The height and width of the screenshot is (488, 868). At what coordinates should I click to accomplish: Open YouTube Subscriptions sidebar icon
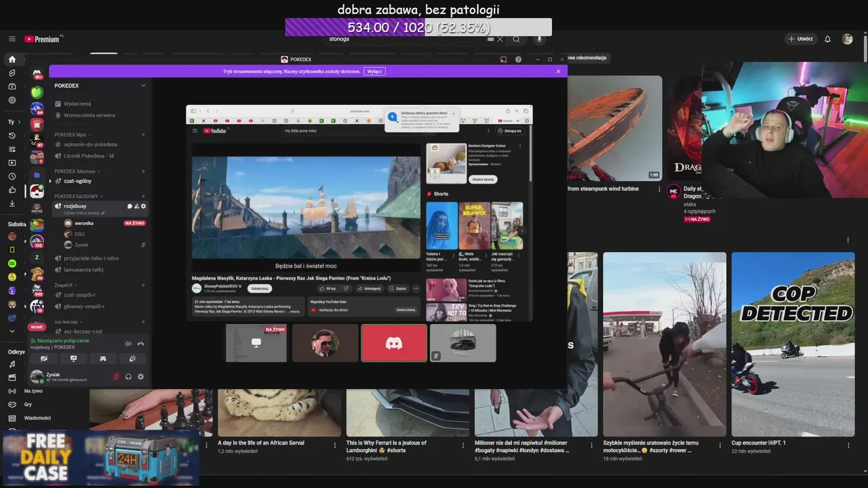[x=12, y=86]
